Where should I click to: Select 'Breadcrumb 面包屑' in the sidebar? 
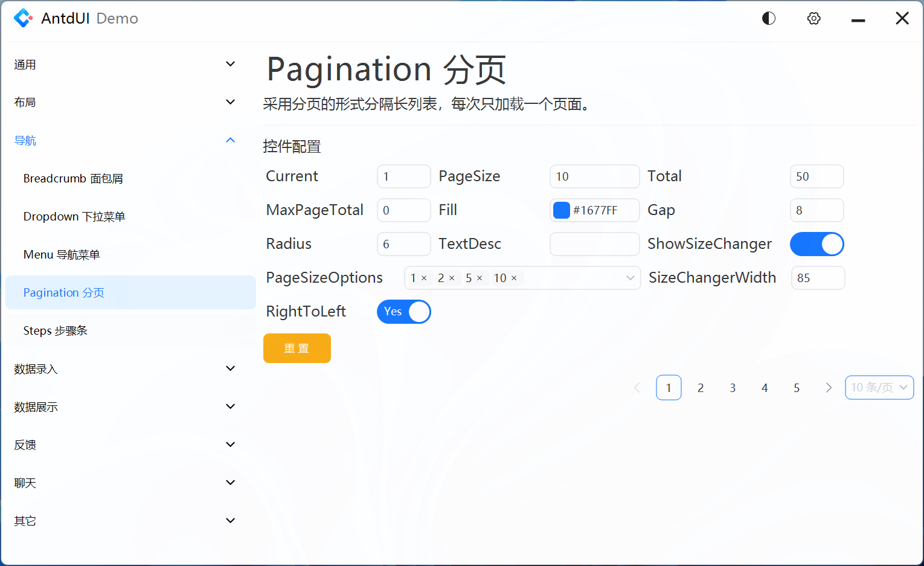[x=73, y=178]
